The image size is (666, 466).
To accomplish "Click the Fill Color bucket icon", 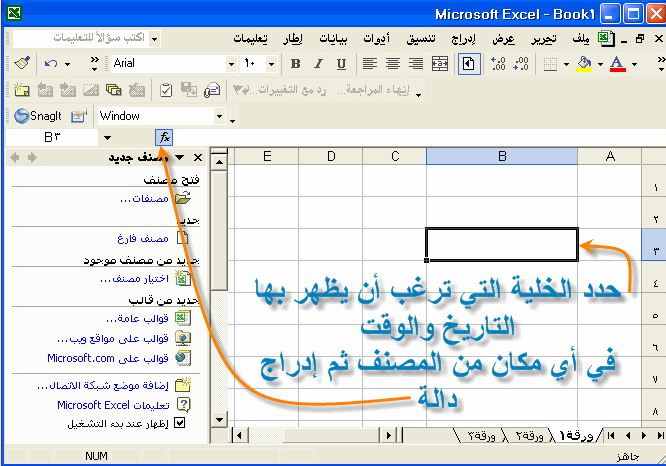I will point(584,64).
